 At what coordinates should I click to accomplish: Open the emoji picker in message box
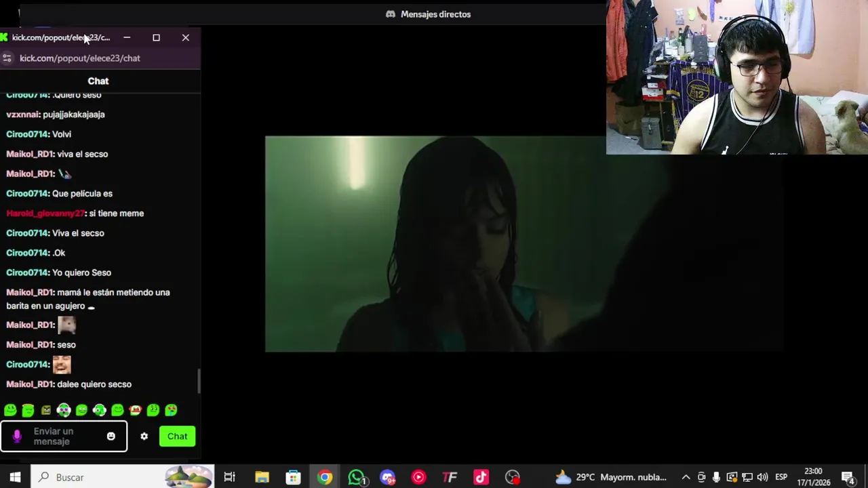pyautogui.click(x=111, y=436)
